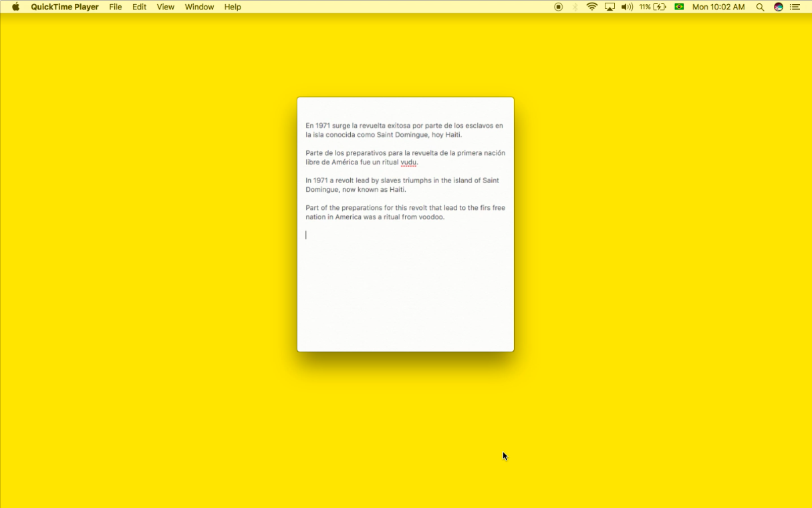Click the screen recording stop icon in the menu bar

[559, 7]
